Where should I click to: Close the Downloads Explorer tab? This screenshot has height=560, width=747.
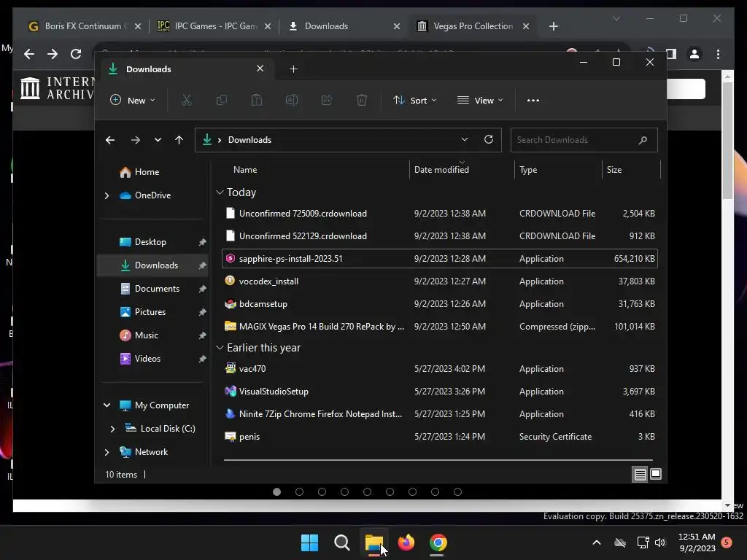[x=260, y=69]
